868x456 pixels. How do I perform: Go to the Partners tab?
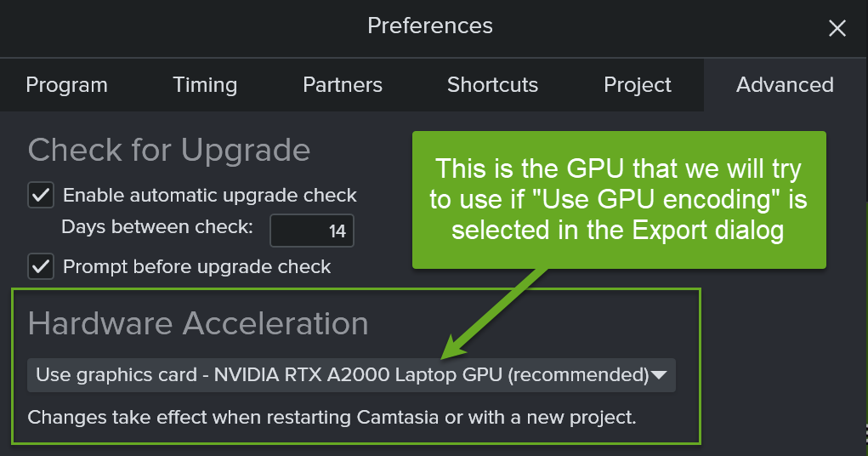pos(343,85)
